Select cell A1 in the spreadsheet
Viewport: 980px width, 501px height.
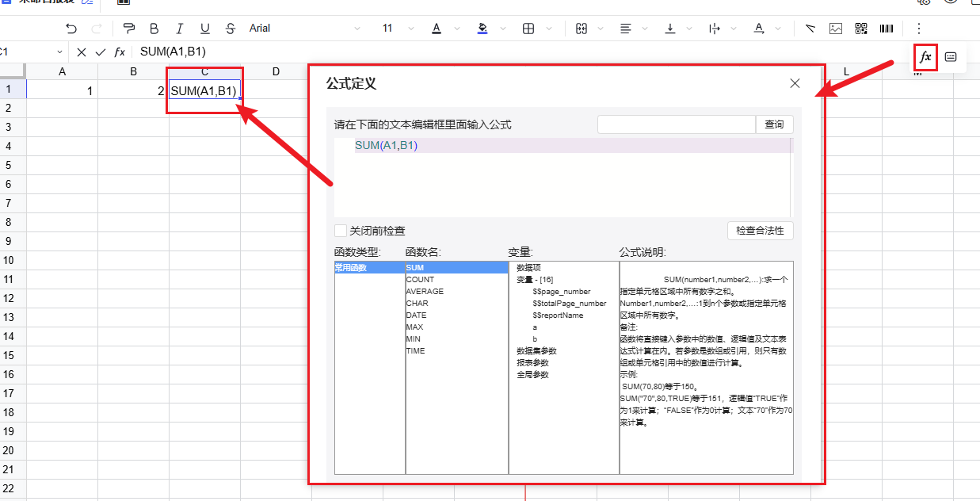(62, 90)
